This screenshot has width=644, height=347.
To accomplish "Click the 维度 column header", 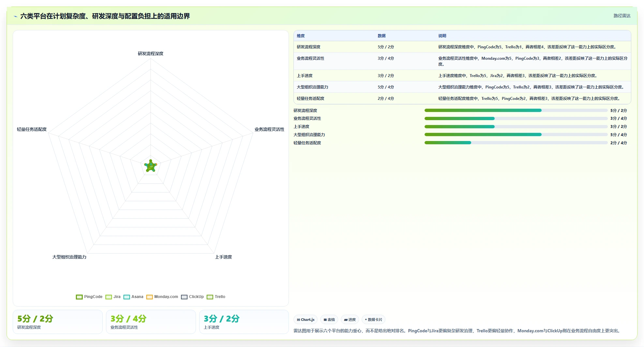I will (x=301, y=36).
